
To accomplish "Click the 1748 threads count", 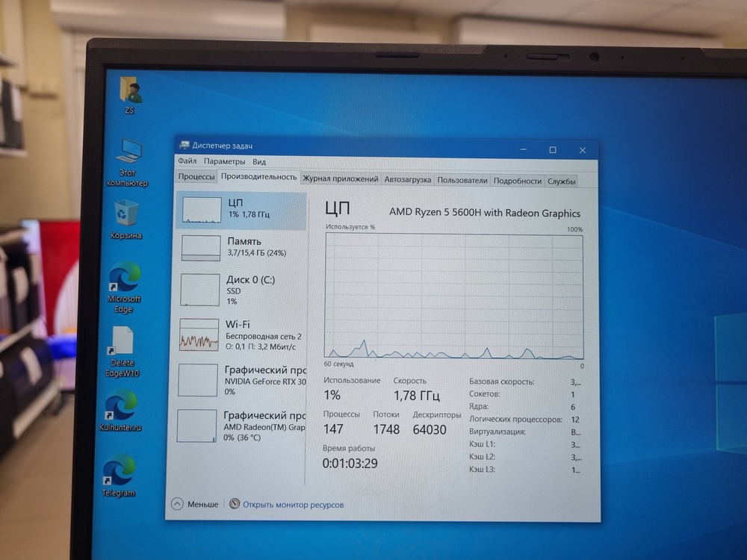I will click(386, 429).
